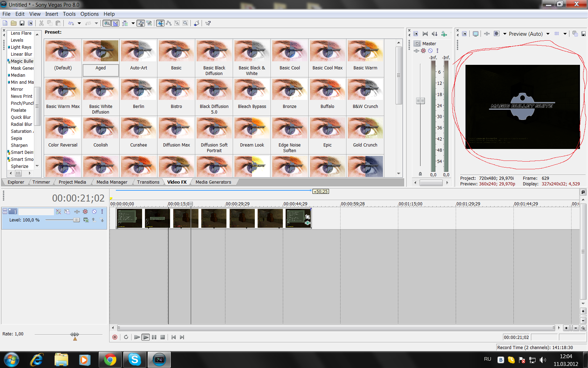The height and width of the screenshot is (368, 588).
Task: Toggle Split Screen View in preview
Action: point(496,34)
